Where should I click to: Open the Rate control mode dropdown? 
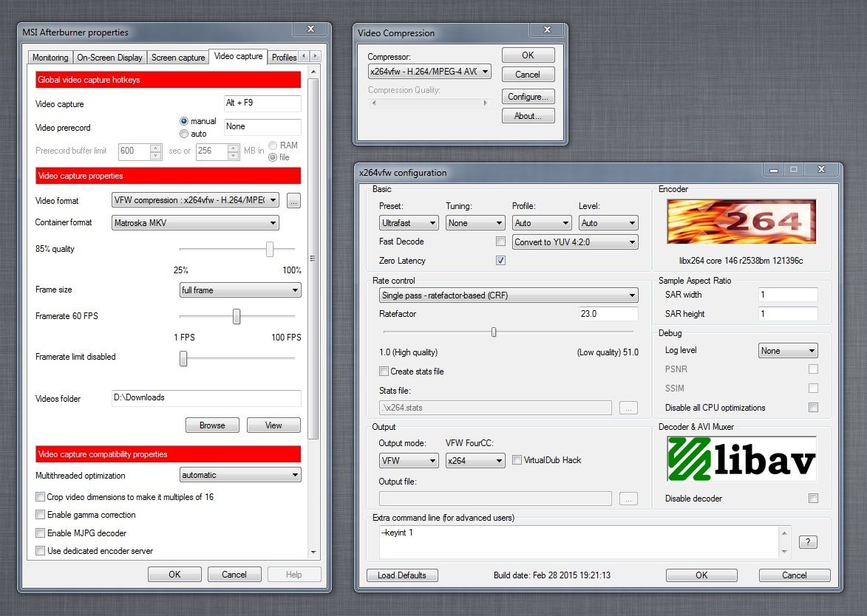(x=509, y=295)
